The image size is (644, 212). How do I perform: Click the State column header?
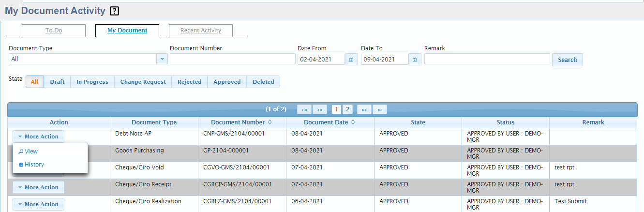(x=418, y=122)
